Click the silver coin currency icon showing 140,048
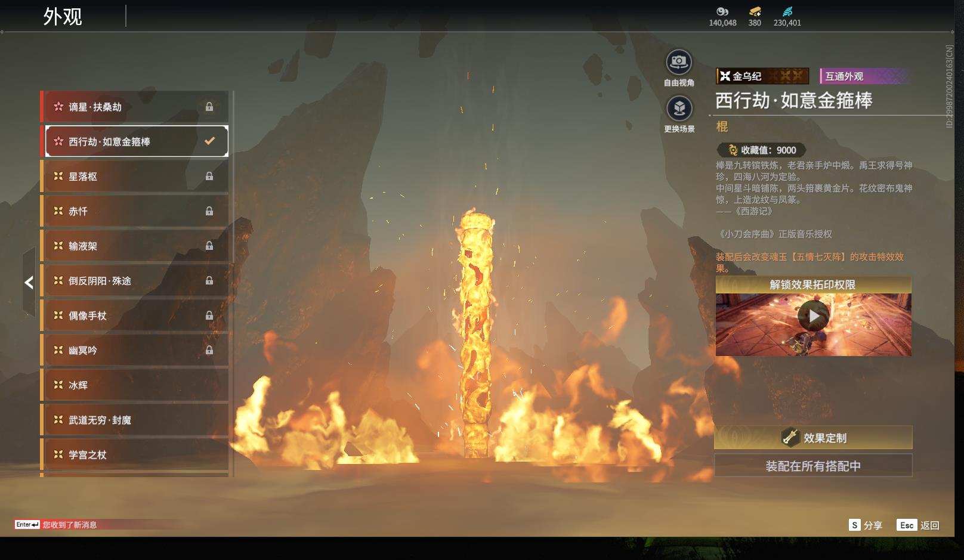Viewport: 964px width, 560px height. 722,11
